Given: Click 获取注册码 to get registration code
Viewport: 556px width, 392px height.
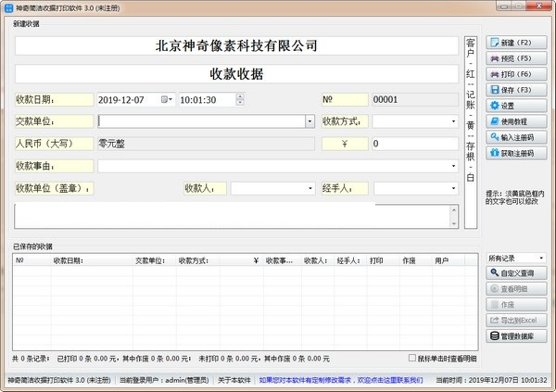Looking at the screenshot, I should click(x=516, y=153).
